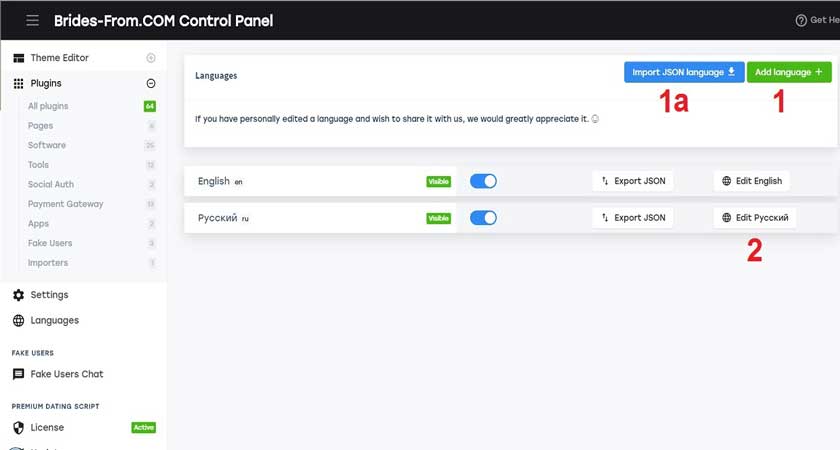This screenshot has width=840, height=450.
Task: Click the Edit English button
Action: pos(752,181)
